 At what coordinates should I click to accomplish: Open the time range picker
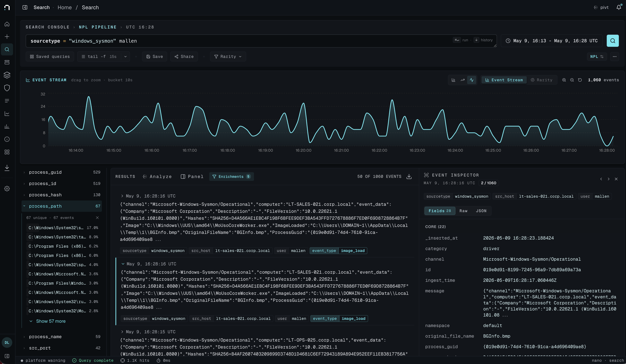tap(551, 41)
